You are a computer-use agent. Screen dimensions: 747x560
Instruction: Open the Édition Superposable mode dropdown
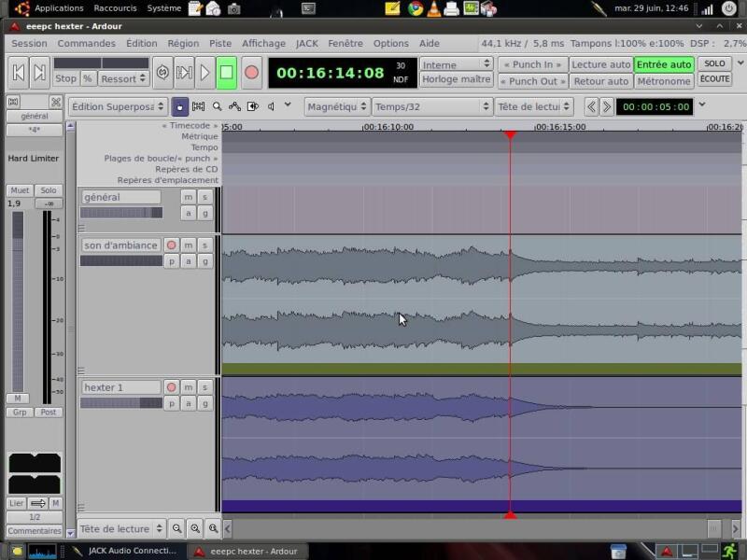118,106
